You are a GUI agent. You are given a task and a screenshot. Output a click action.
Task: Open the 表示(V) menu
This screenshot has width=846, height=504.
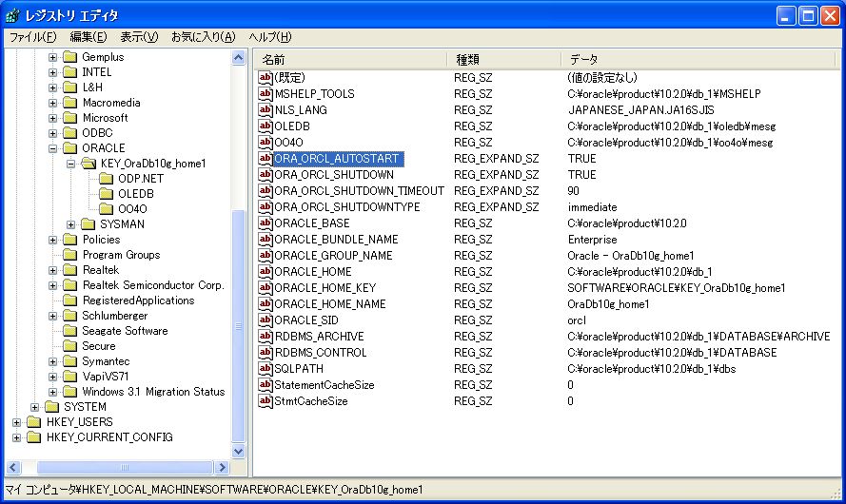139,37
